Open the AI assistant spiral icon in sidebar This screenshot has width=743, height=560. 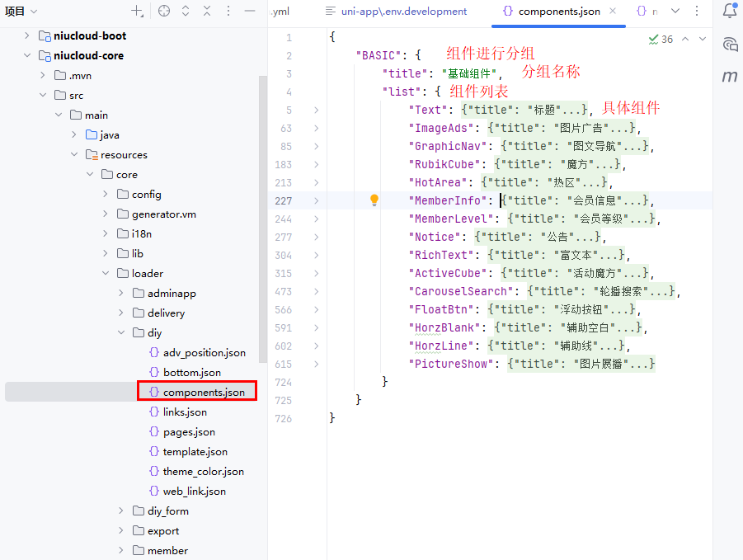click(x=729, y=44)
